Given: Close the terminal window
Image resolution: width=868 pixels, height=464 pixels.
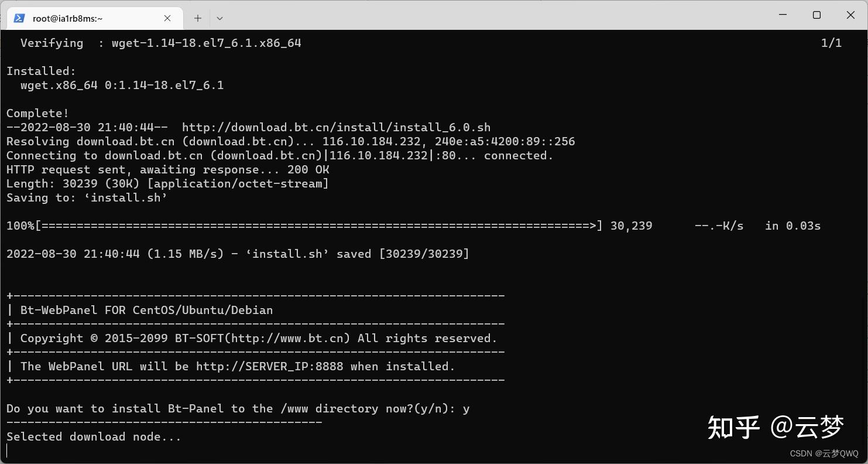Looking at the screenshot, I should 850,15.
